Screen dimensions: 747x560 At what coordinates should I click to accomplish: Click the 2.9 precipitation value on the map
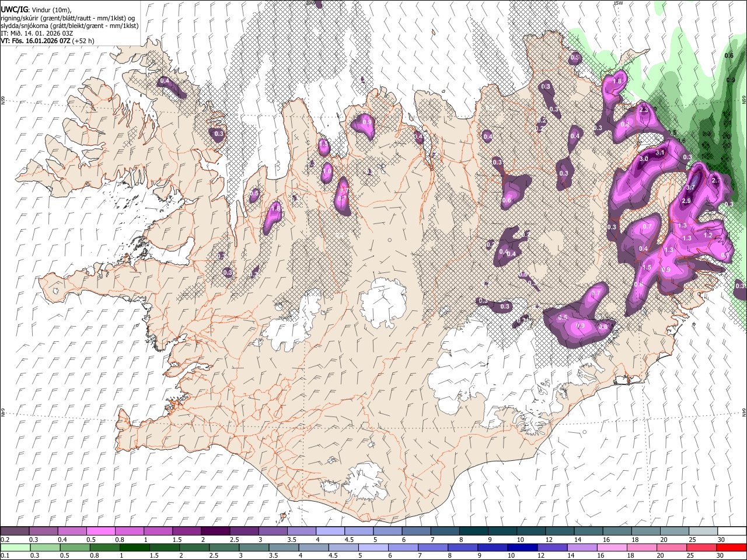click(x=686, y=201)
